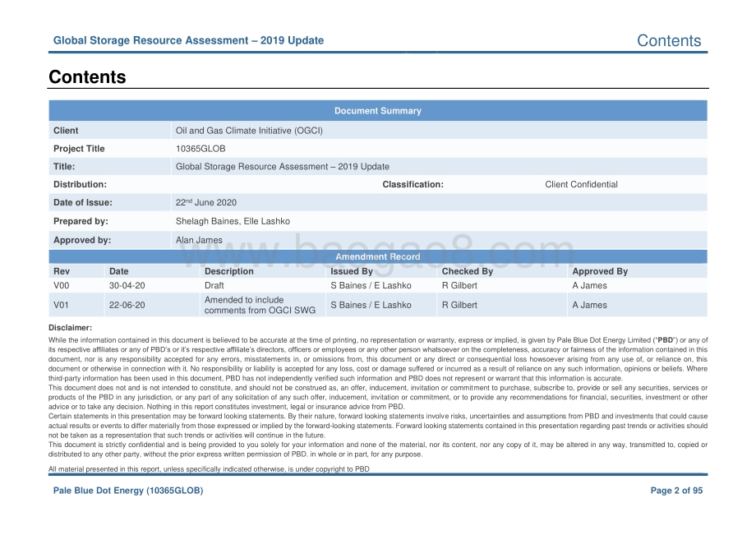Click the large bold 'Contents' heading
The image size is (756, 535).
click(87, 77)
